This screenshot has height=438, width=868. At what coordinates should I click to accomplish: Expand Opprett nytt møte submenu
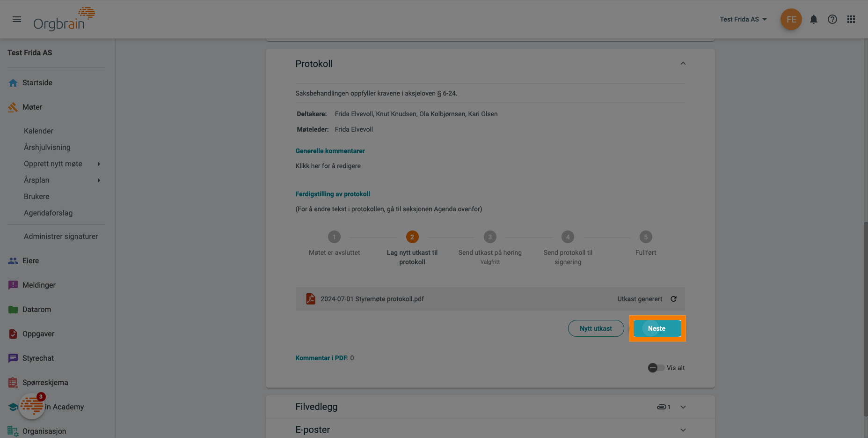tap(99, 164)
